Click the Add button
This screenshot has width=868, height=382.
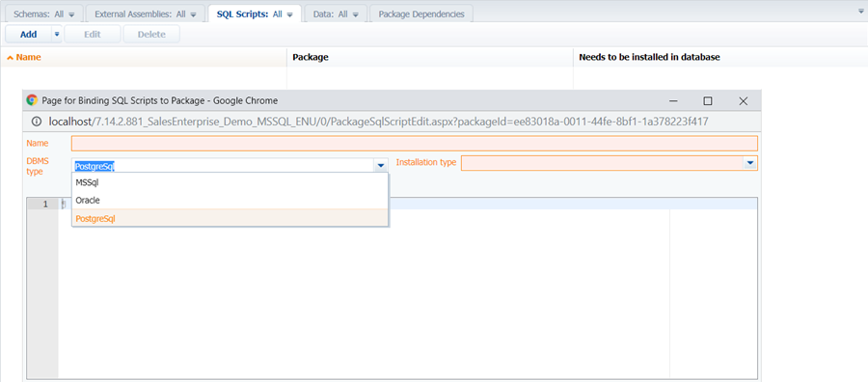coord(29,35)
